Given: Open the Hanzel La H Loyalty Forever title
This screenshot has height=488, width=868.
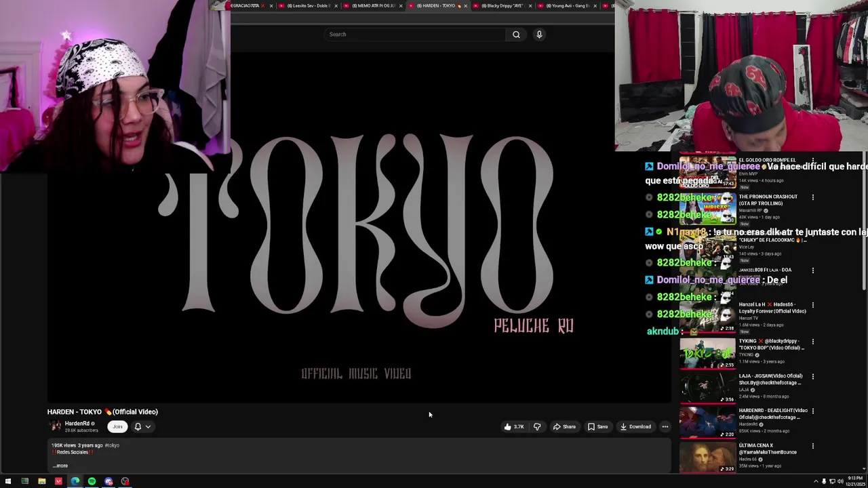Looking at the screenshot, I should click(772, 308).
